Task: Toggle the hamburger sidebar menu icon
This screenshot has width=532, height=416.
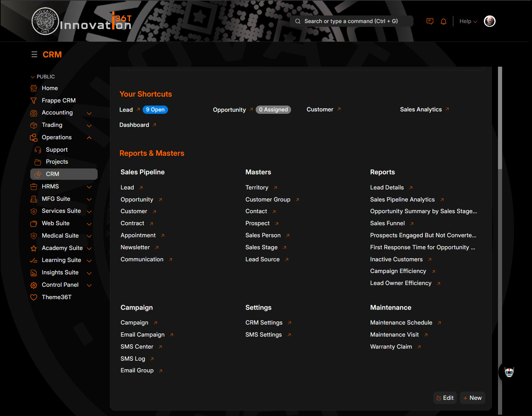Action: [x=34, y=55]
